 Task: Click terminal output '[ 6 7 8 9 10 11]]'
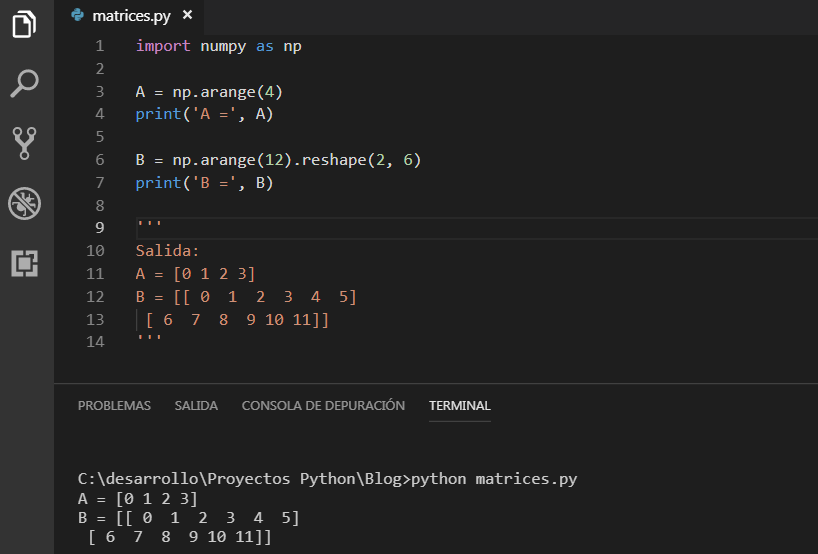click(180, 537)
